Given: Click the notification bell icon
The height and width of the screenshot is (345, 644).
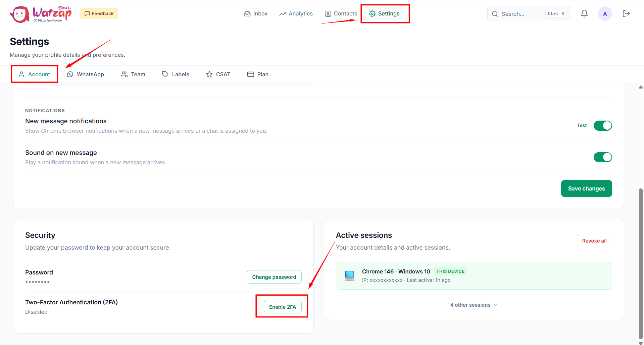Looking at the screenshot, I should (x=584, y=14).
